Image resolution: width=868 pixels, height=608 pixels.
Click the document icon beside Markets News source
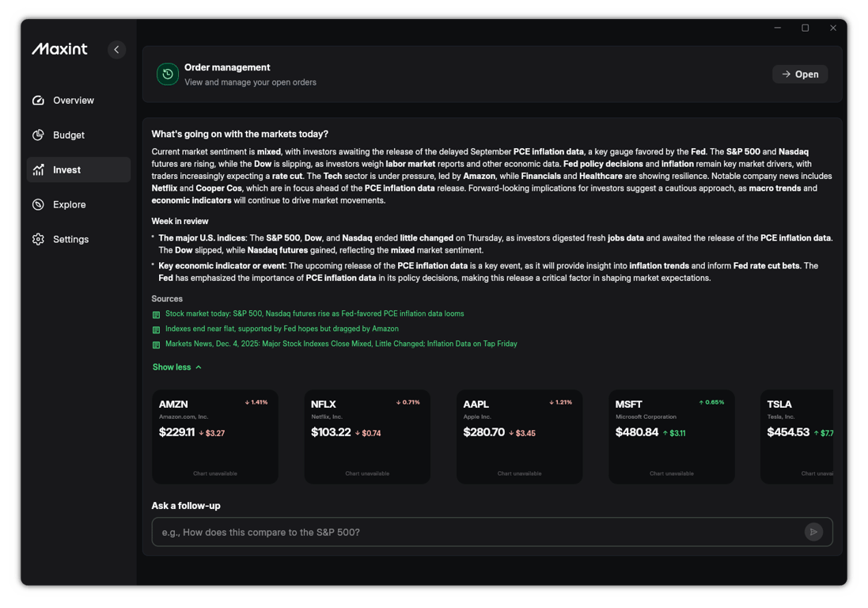pos(156,344)
